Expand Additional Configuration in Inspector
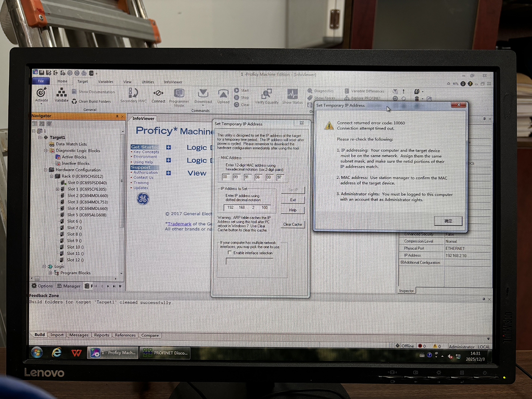Screen dimensions: 532x399 tap(402, 262)
